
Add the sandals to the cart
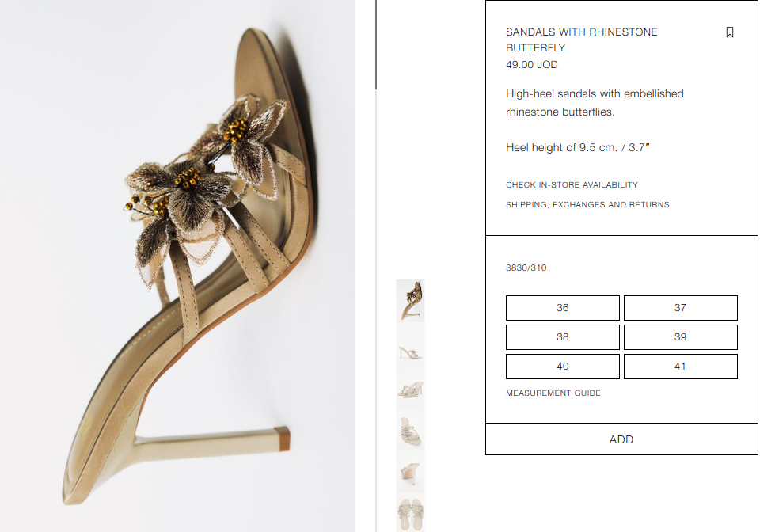[621, 439]
